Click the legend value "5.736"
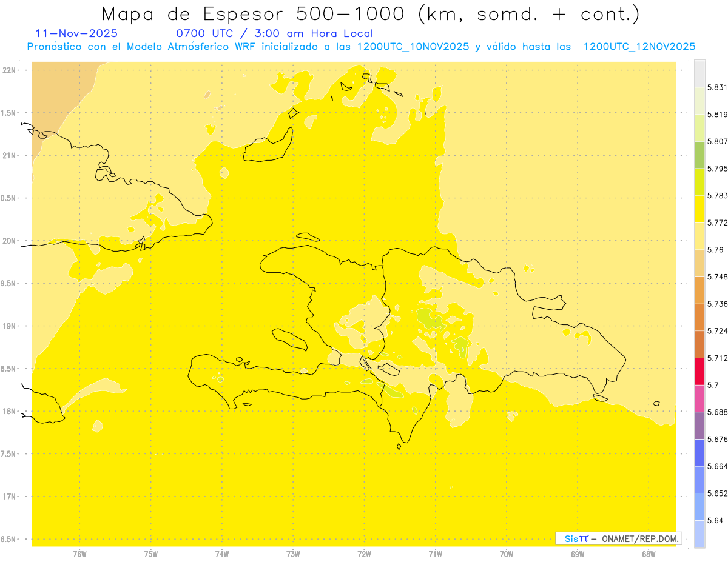This screenshot has height=562, width=728. (x=718, y=304)
